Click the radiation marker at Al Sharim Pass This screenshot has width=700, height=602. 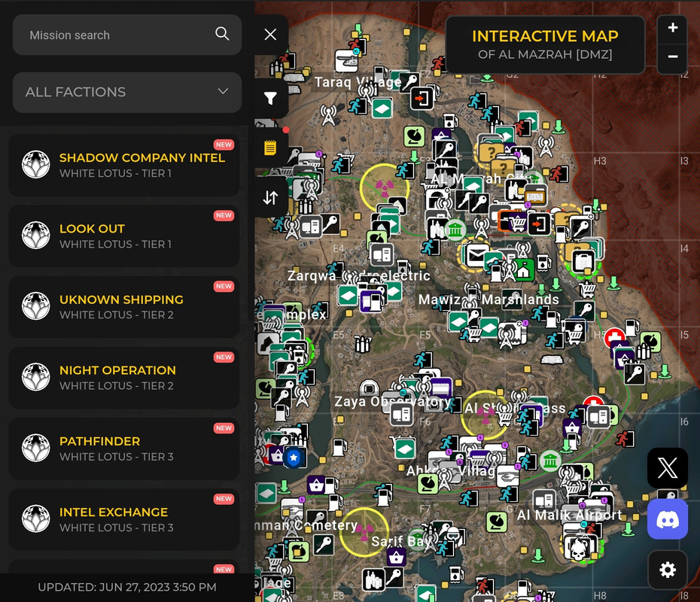(x=485, y=415)
